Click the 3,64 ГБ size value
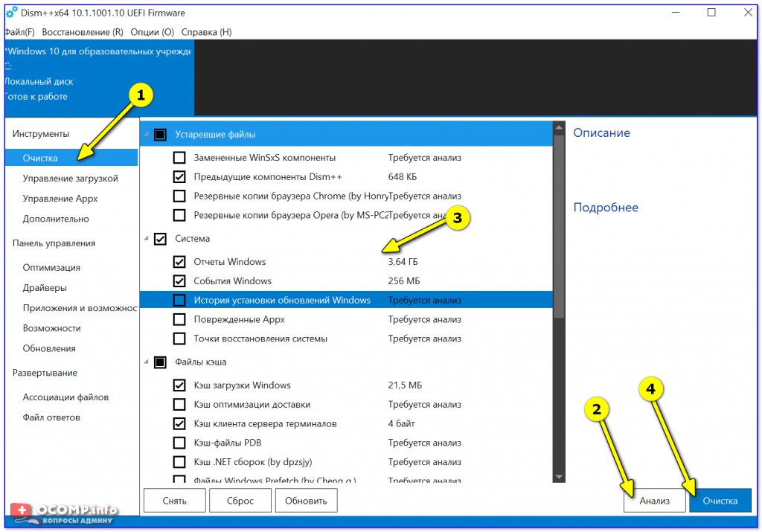The image size is (762, 532). (x=403, y=262)
